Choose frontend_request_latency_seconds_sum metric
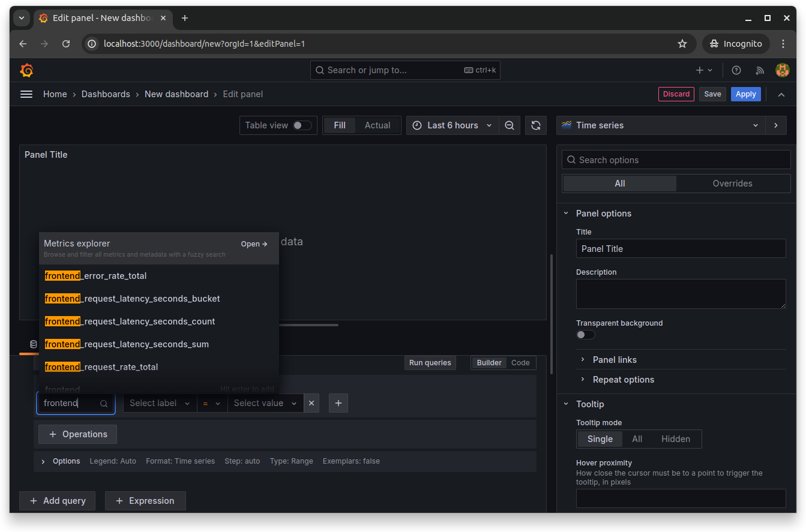The width and height of the screenshot is (806, 532). pos(159,344)
